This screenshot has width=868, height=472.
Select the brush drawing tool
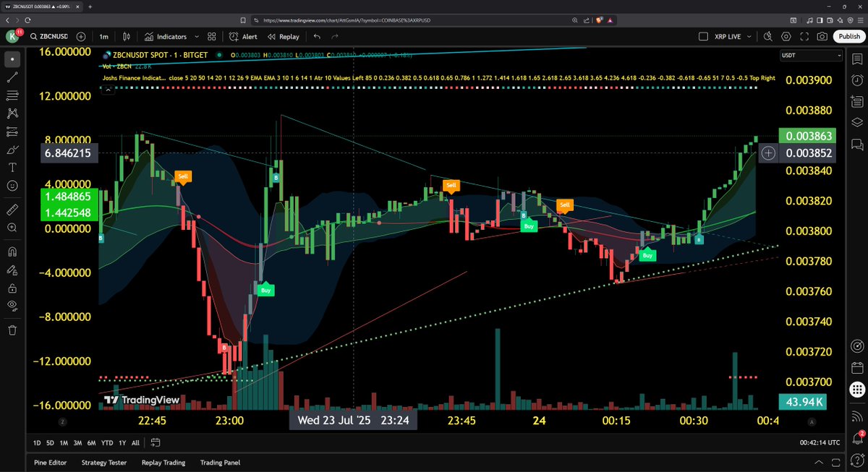(12, 150)
